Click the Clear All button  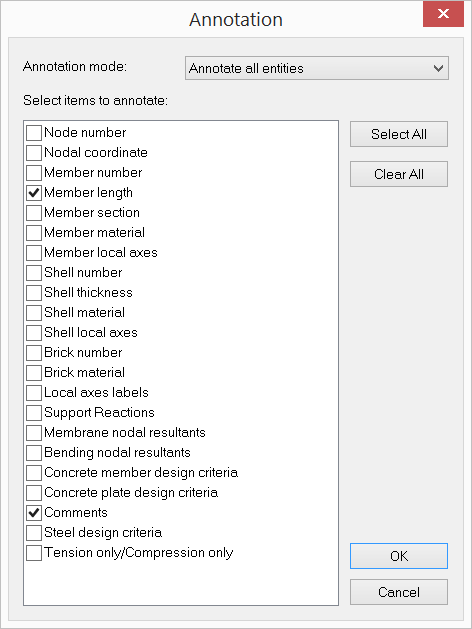pyautogui.click(x=399, y=174)
